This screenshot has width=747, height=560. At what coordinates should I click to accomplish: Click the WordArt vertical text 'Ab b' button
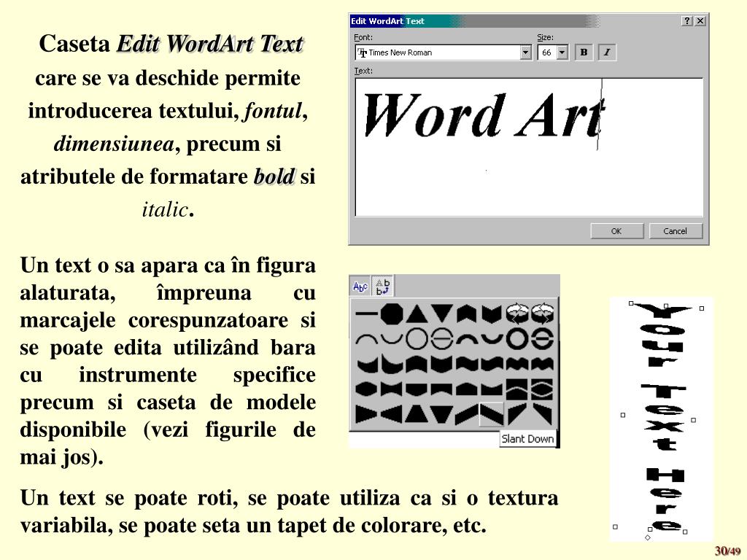click(382, 287)
